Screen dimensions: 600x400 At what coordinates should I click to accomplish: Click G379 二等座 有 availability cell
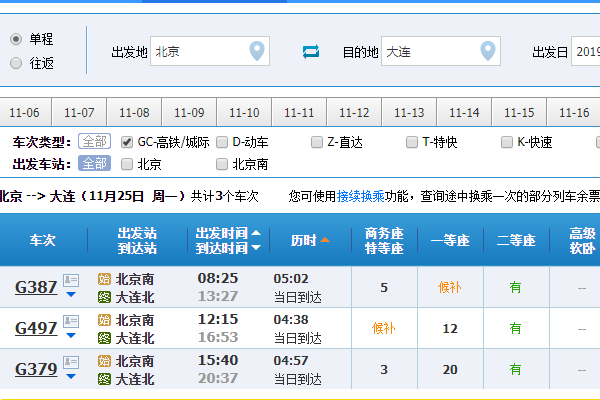click(515, 369)
